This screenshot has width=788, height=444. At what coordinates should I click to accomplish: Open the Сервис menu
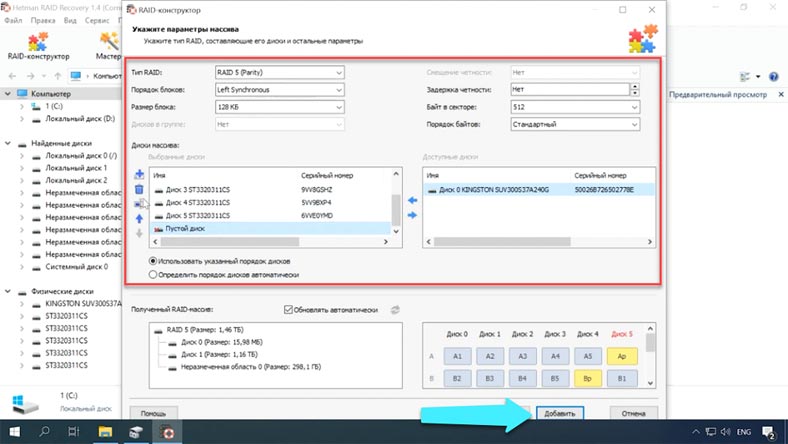98,20
